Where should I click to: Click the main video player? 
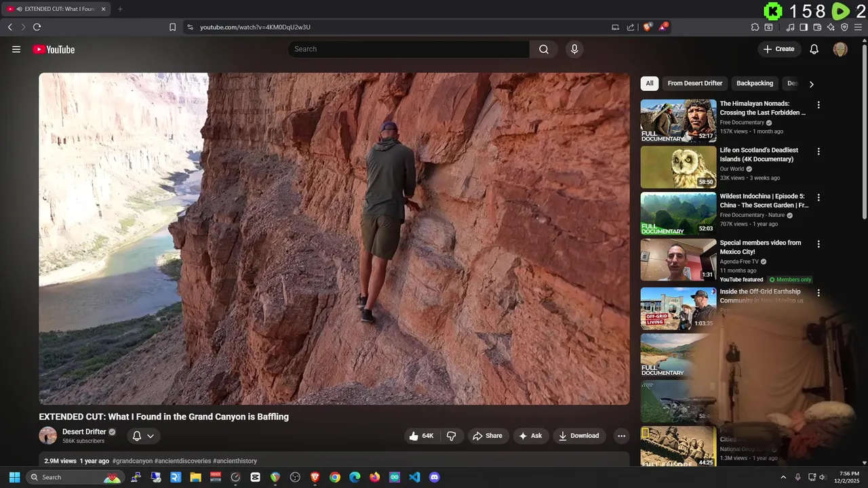(334, 239)
